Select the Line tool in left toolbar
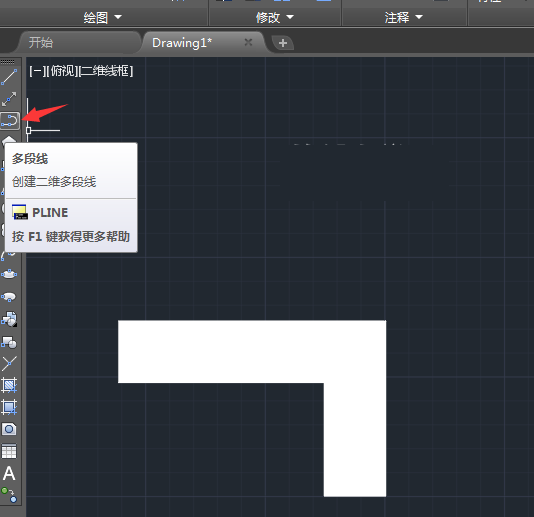The width and height of the screenshot is (534, 517). (9, 77)
